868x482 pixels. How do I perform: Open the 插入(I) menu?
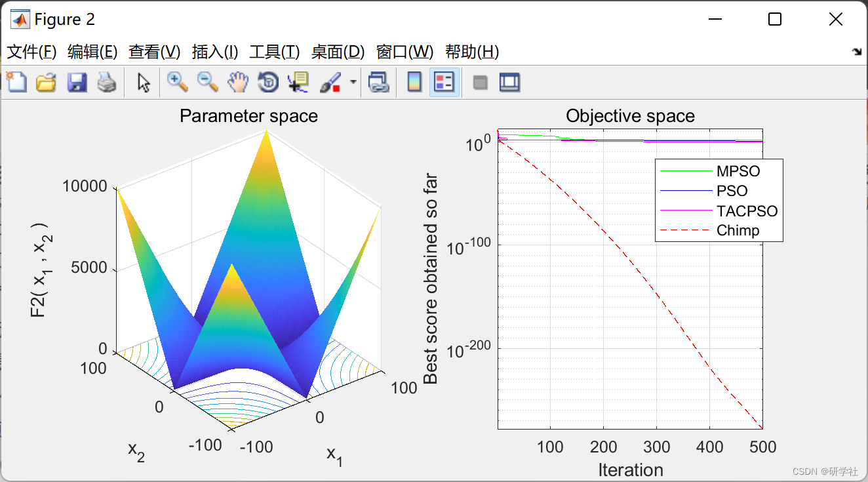point(214,52)
